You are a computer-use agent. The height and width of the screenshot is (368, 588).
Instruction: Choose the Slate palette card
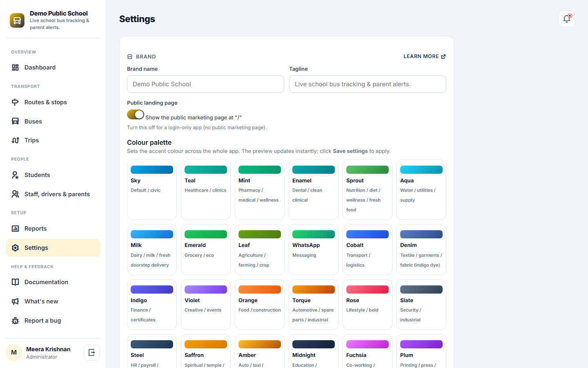tap(421, 305)
